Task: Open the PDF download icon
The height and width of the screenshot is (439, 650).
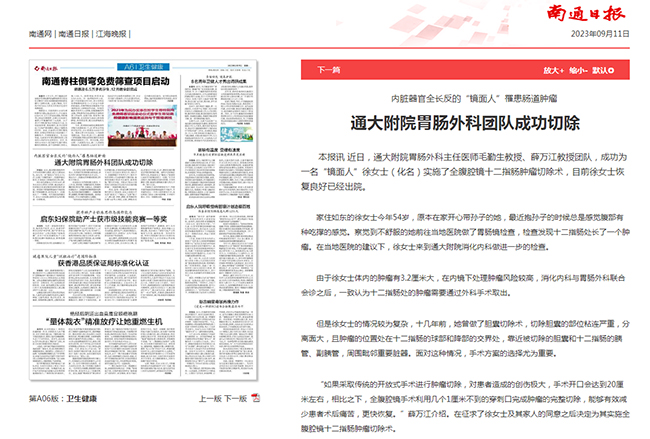Action: point(255,398)
